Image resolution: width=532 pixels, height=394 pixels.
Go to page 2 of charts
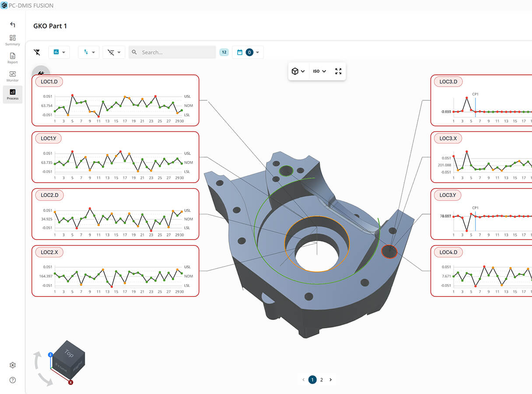tap(322, 380)
